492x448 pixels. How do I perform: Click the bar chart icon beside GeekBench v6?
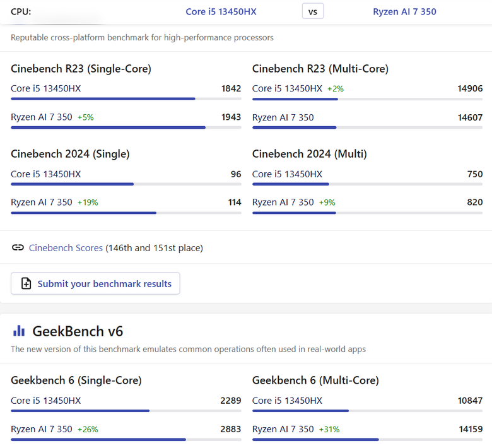(x=19, y=331)
